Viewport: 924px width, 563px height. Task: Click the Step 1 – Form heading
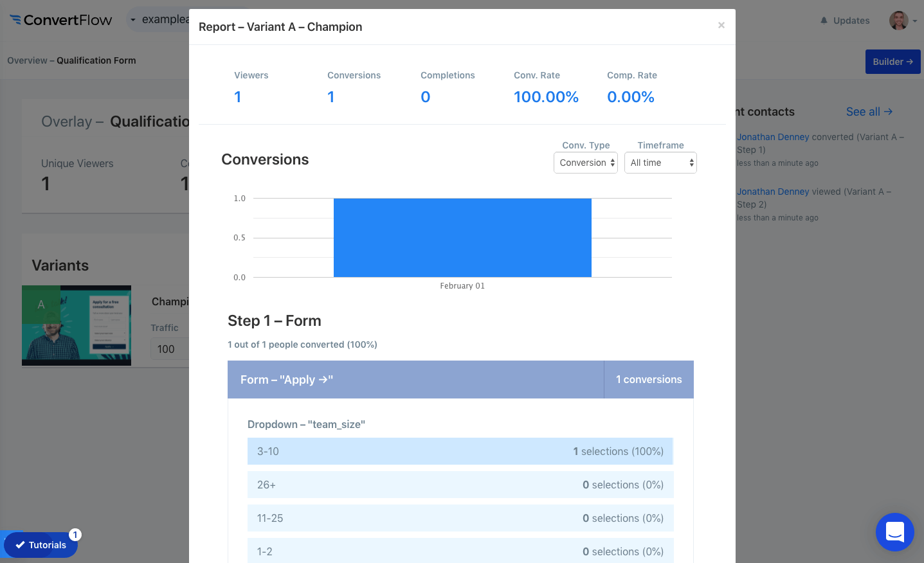(275, 321)
